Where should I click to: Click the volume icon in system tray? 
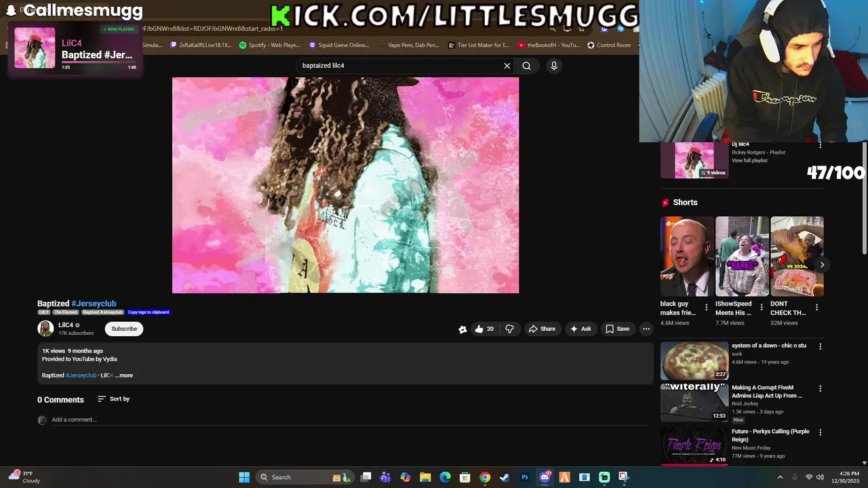coord(820,477)
